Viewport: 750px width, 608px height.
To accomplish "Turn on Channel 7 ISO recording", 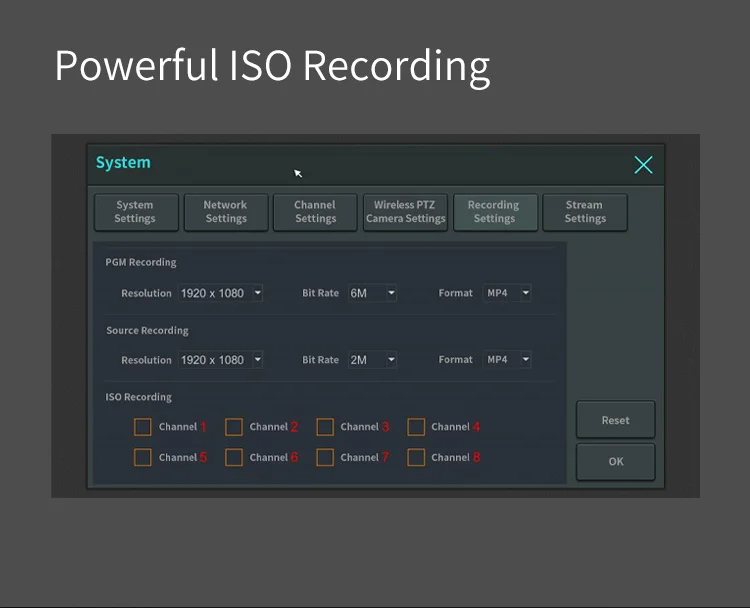I will pyautogui.click(x=325, y=457).
